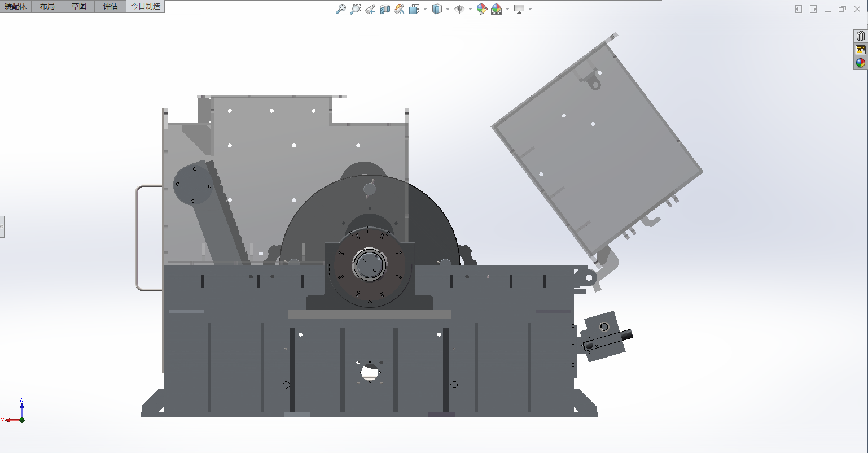The width and height of the screenshot is (868, 453).
Task: Switch to the 装配体 tab
Action: click(x=16, y=7)
